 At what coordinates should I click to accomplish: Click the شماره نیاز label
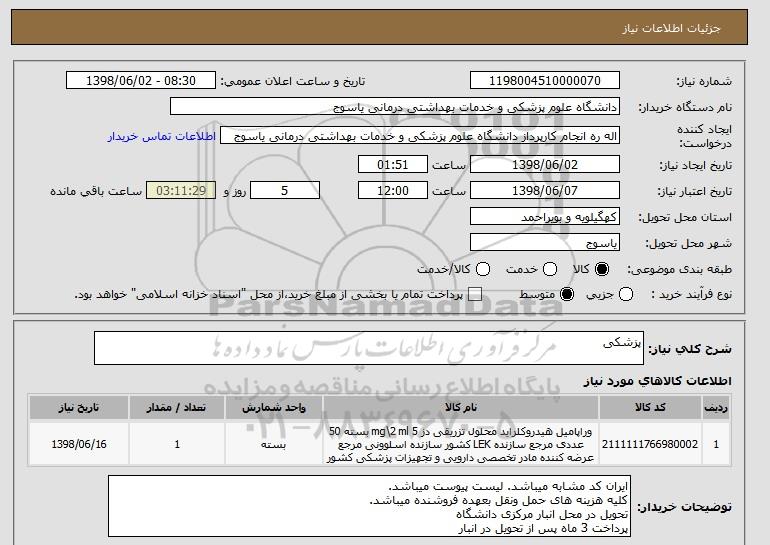point(704,82)
